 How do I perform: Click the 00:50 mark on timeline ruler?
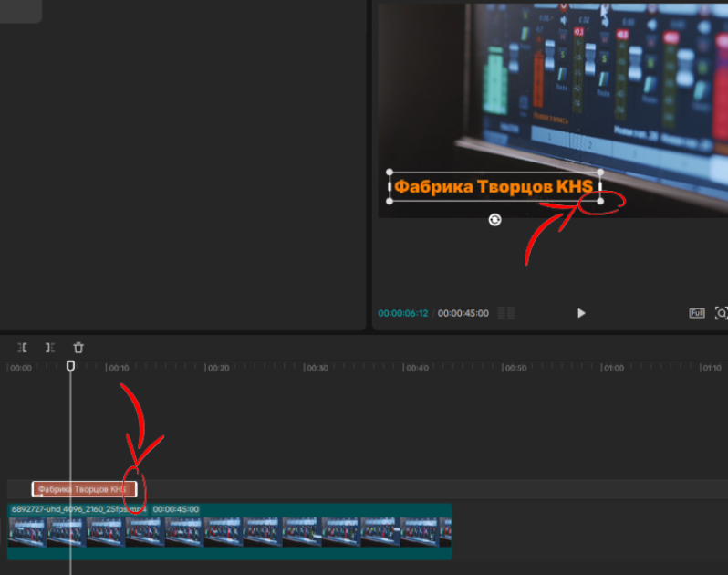point(515,369)
